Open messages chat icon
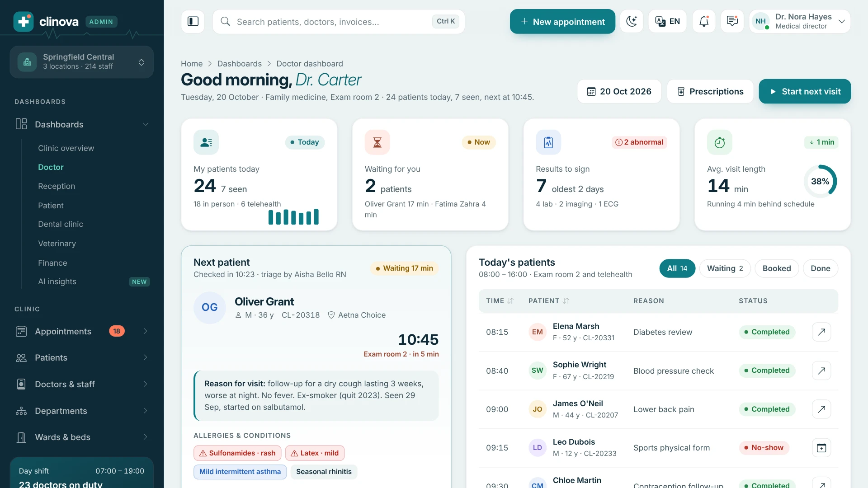Image resolution: width=868 pixels, height=488 pixels. point(732,21)
